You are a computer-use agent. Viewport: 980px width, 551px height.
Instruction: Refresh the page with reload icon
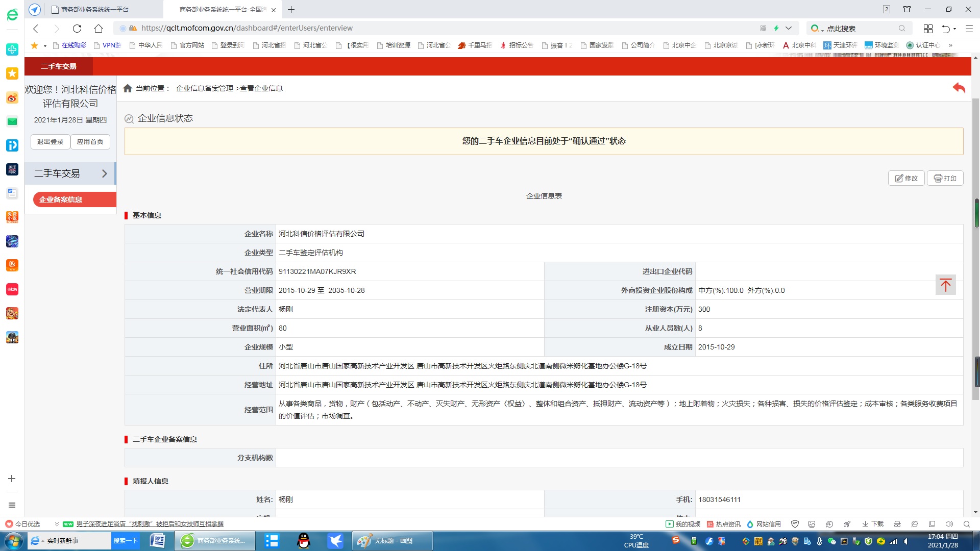(x=77, y=29)
